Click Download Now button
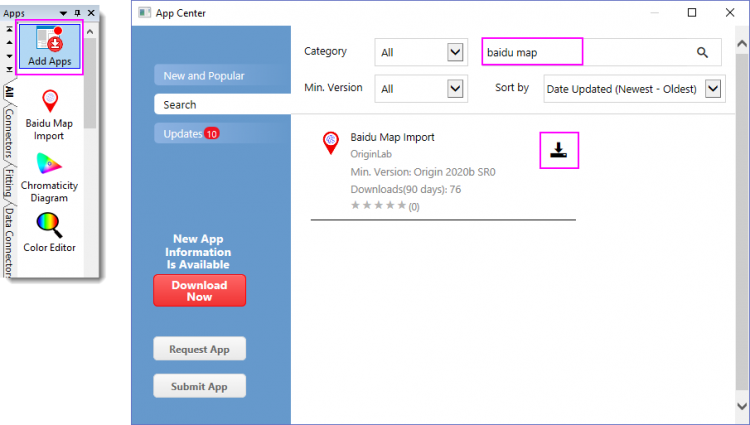This screenshot has height=425, width=750. [199, 291]
